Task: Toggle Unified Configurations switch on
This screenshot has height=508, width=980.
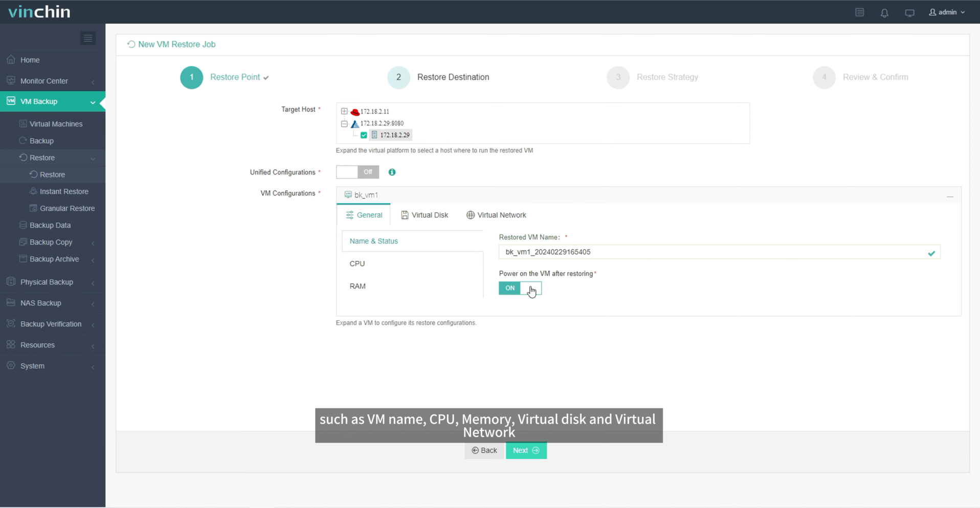Action: click(x=358, y=172)
